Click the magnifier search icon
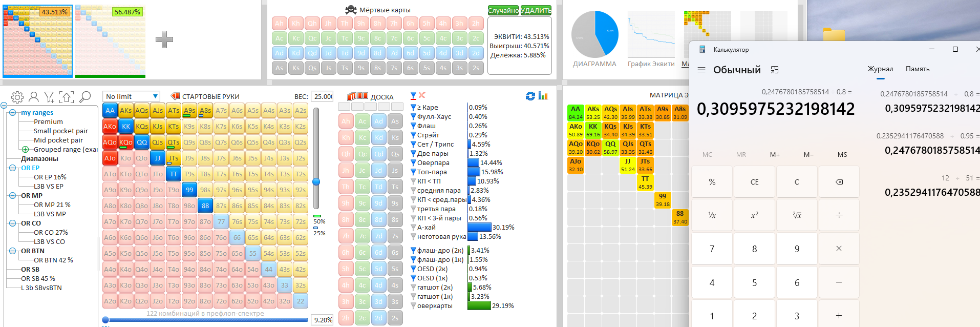This screenshot has width=980, height=327. 86,96
